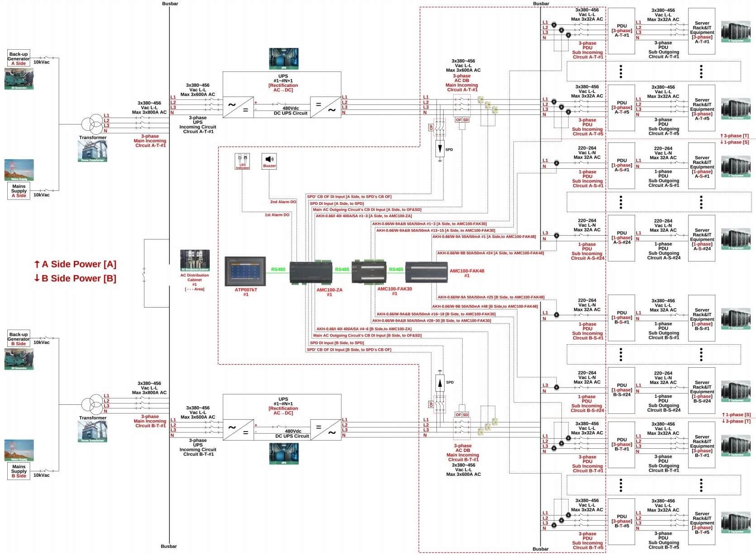Click the Mains Supply B Side box
Image resolution: width=756 pixels, height=555 pixels.
coord(19,471)
